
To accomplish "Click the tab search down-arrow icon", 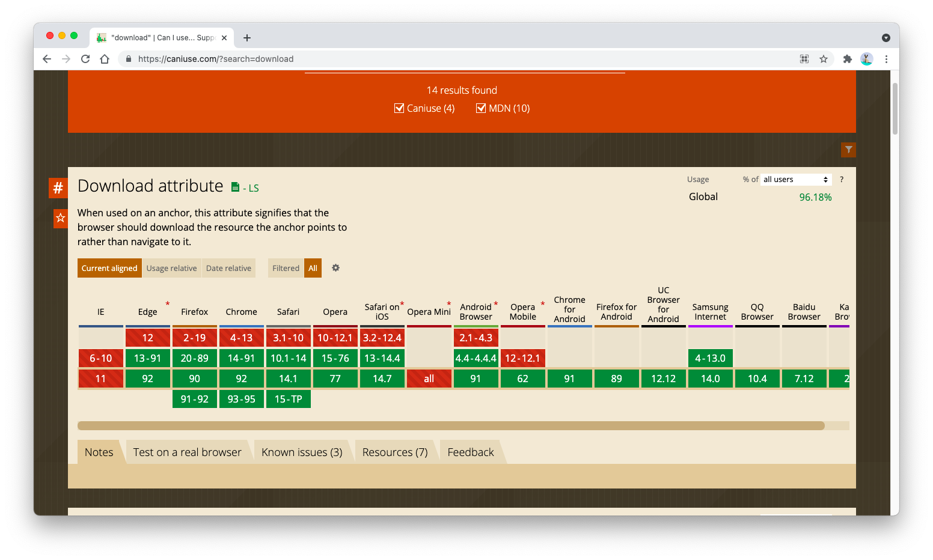I will pyautogui.click(x=886, y=38).
